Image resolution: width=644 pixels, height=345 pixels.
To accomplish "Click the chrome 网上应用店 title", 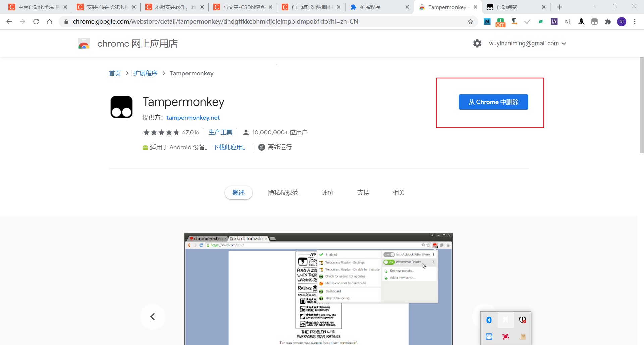I will [138, 44].
